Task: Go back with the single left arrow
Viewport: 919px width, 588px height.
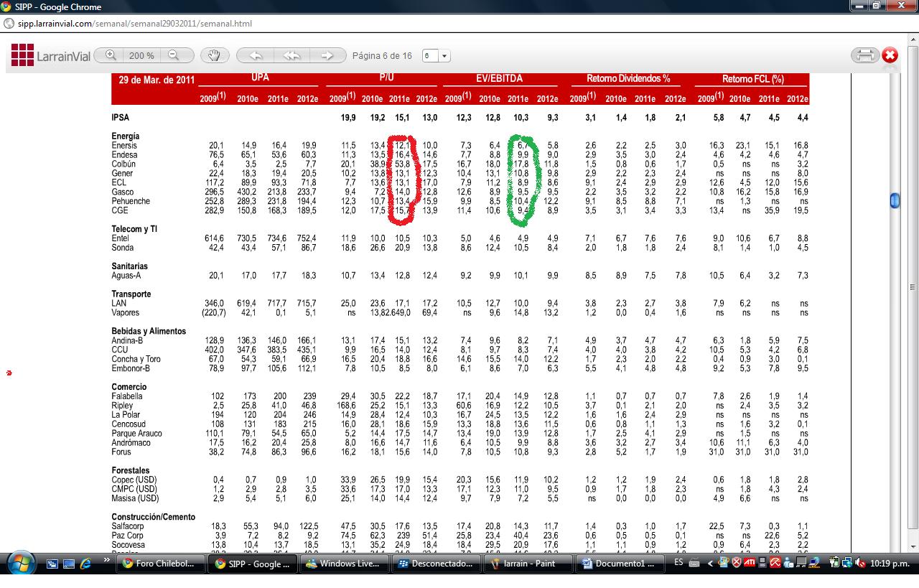Action: pyautogui.click(x=256, y=55)
